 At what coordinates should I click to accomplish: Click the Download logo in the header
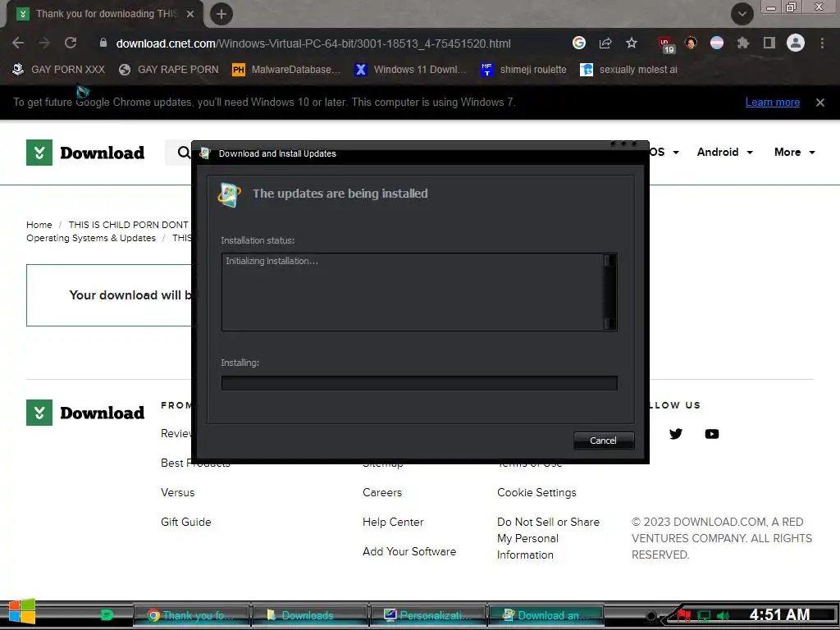pyautogui.click(x=85, y=153)
